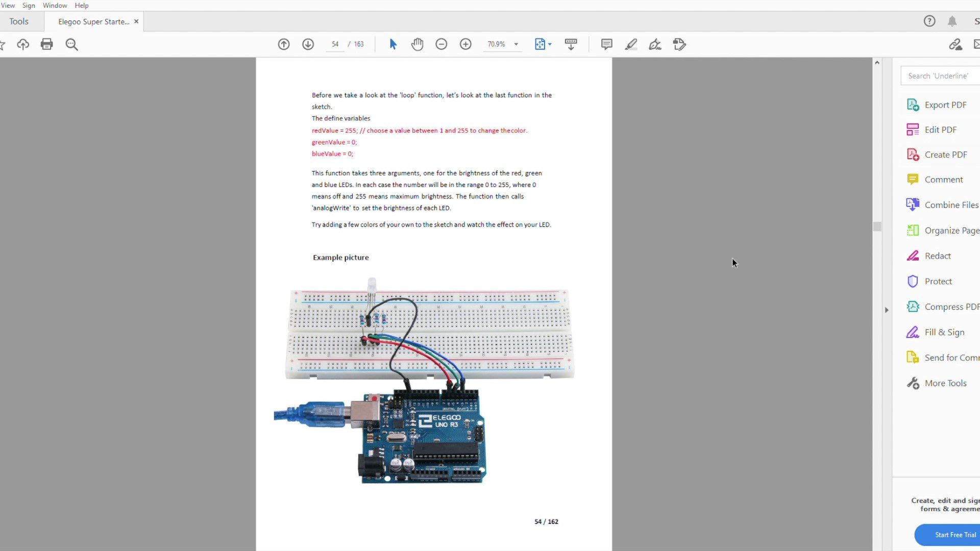Open the Window menu
Image resolution: width=980 pixels, height=551 pixels.
pyautogui.click(x=55, y=6)
